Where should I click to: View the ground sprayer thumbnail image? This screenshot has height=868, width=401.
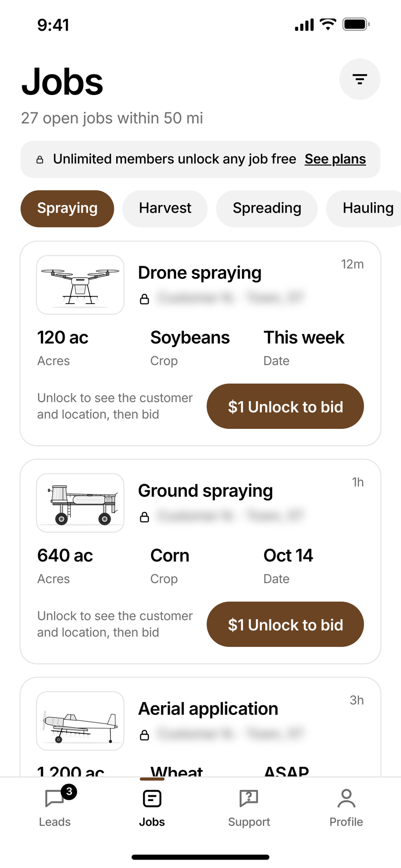point(80,503)
